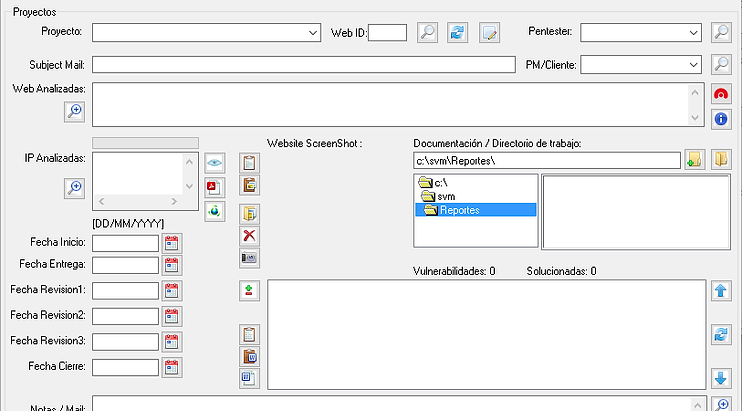Click the clipboard checklist icon beside vulnerabilities list
Viewport: 742px width, 411px height.
[249, 334]
